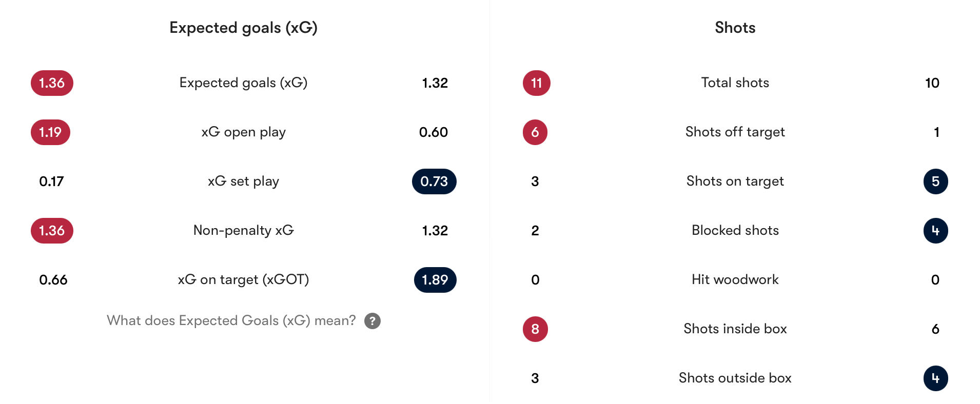Select the "Blocked shots" stat label
Screen dimensions: 980x404
coord(735,231)
